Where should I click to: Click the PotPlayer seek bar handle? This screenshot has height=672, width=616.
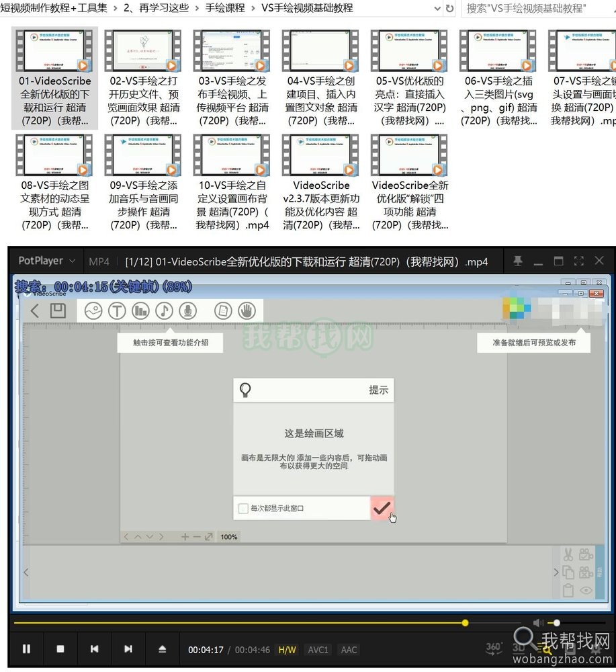(466, 623)
